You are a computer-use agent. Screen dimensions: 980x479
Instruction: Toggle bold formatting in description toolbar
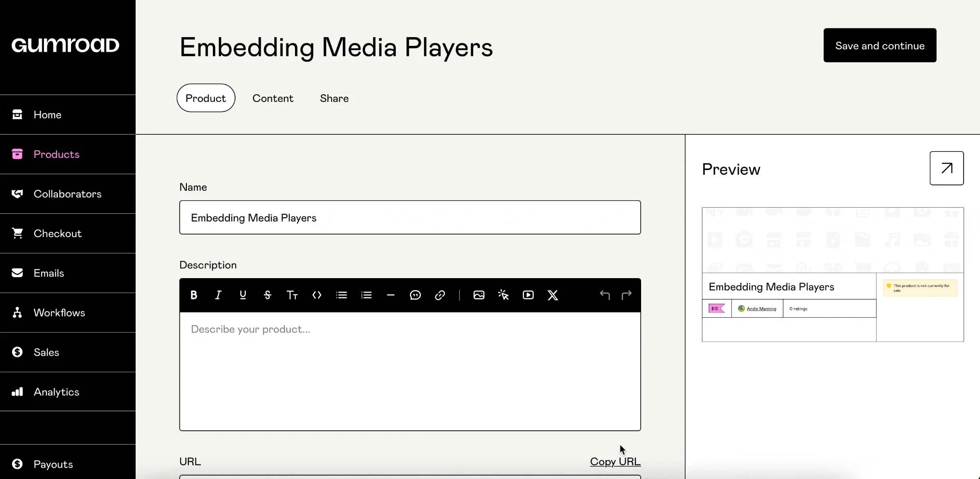click(194, 295)
